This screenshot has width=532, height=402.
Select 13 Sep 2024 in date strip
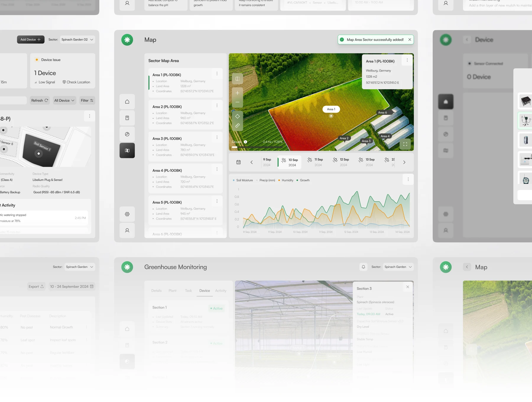coord(366,162)
